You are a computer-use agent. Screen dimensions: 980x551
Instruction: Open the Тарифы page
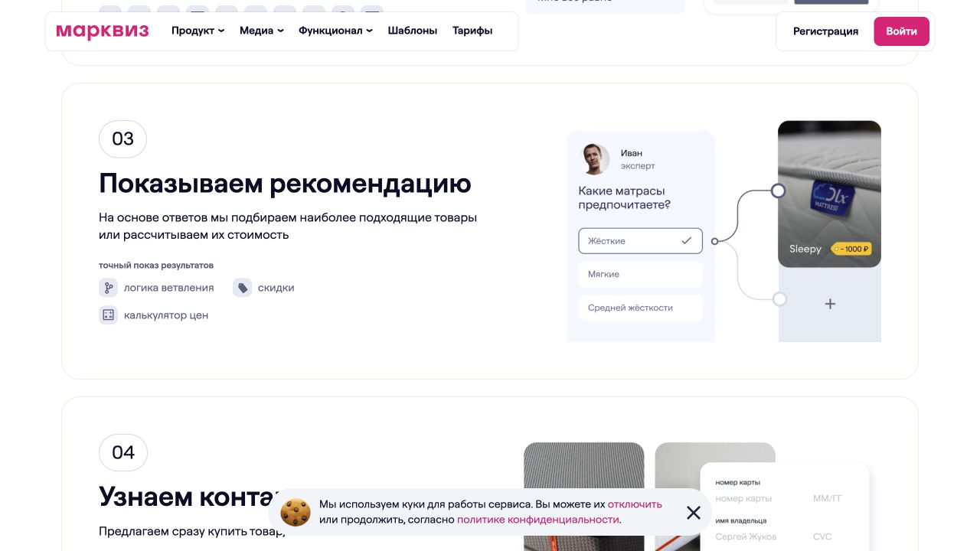click(x=472, y=31)
